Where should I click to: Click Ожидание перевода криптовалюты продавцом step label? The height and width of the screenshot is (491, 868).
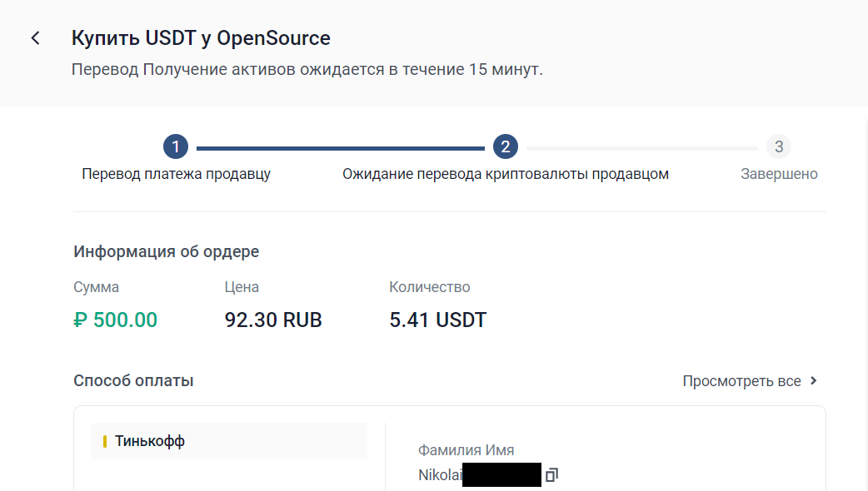pos(505,174)
